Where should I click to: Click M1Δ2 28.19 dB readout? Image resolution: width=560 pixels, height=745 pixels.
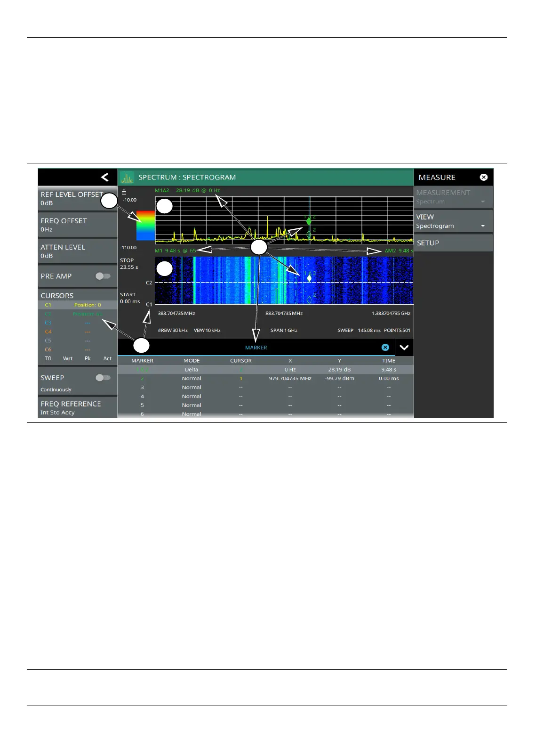[x=187, y=190]
